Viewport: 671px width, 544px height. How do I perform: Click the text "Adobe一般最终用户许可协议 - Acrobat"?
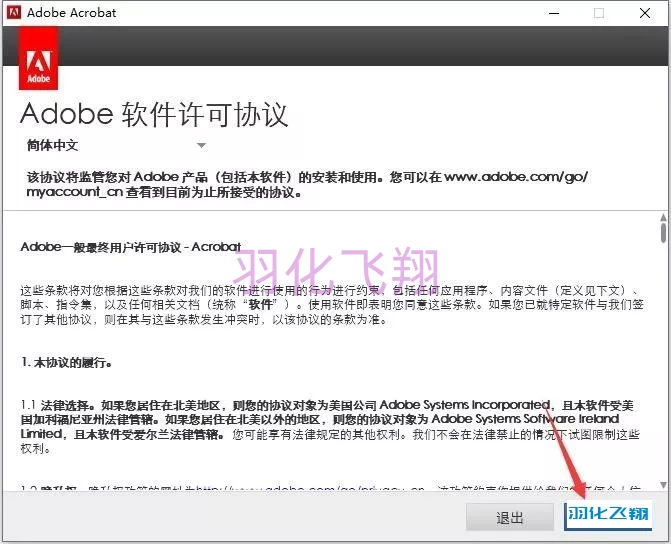pyautogui.click(x=131, y=247)
